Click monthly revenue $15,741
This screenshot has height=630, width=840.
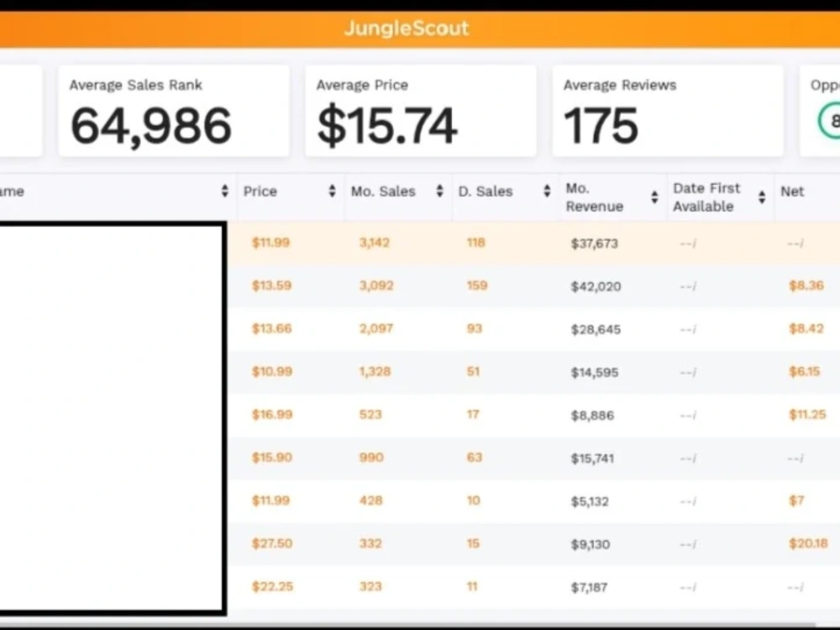(592, 459)
